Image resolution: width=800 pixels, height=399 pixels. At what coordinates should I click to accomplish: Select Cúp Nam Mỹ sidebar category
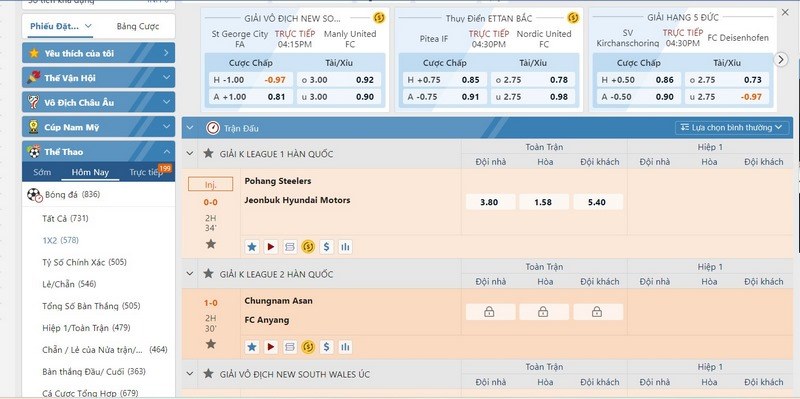pos(98,127)
